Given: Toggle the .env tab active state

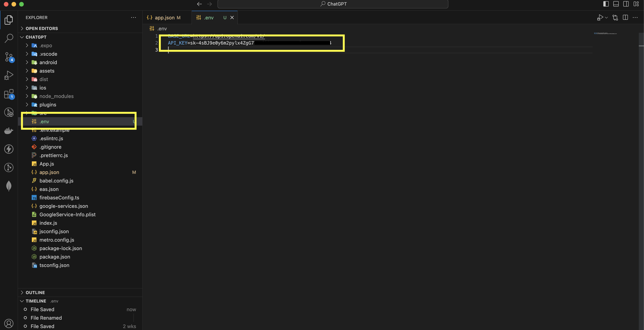Looking at the screenshot, I should click(x=209, y=18).
